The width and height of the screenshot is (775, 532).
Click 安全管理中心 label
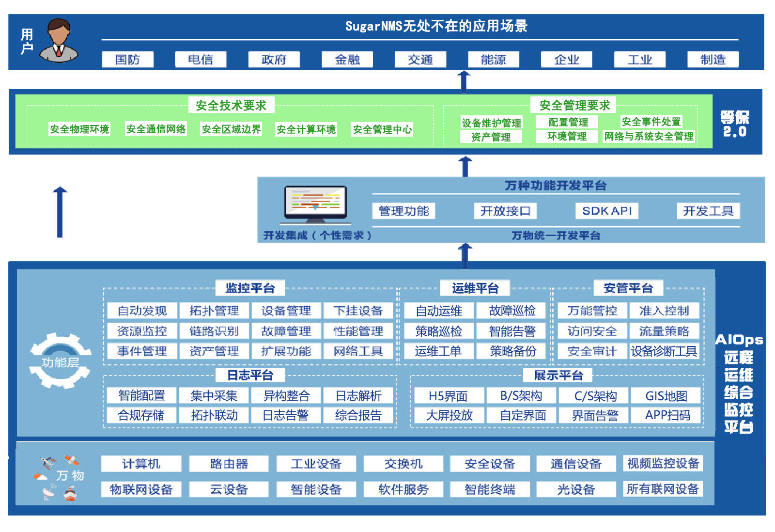click(382, 129)
